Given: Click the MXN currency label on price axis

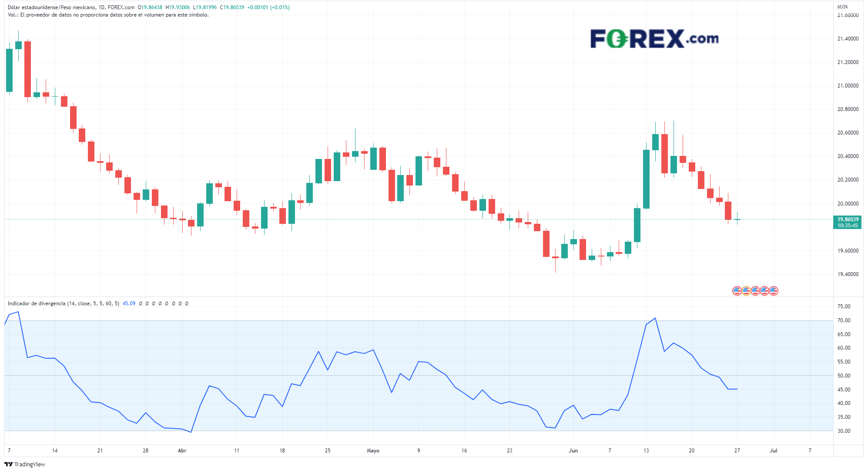Looking at the screenshot, I should [842, 7].
